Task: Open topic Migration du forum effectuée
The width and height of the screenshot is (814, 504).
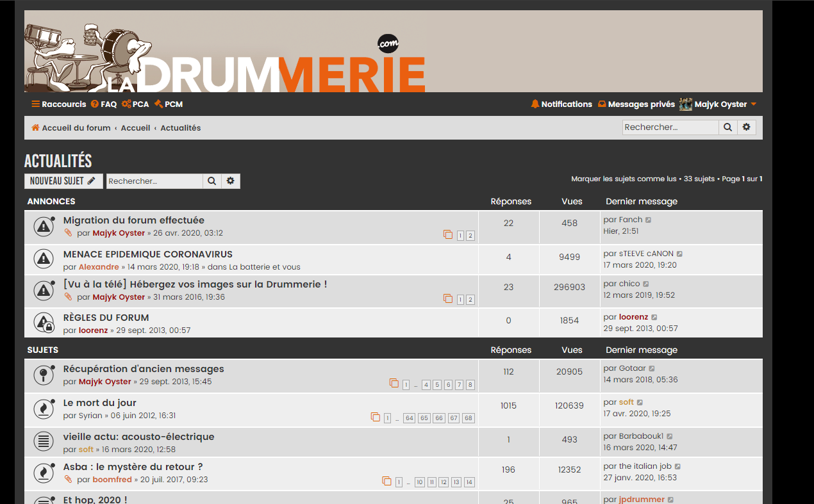Action: pyautogui.click(x=134, y=220)
